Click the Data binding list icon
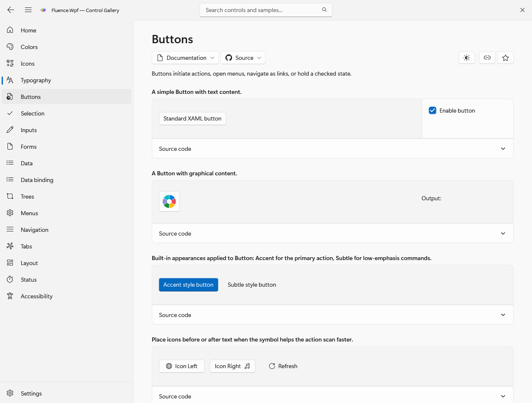This screenshot has width=532, height=403. pos(10,179)
